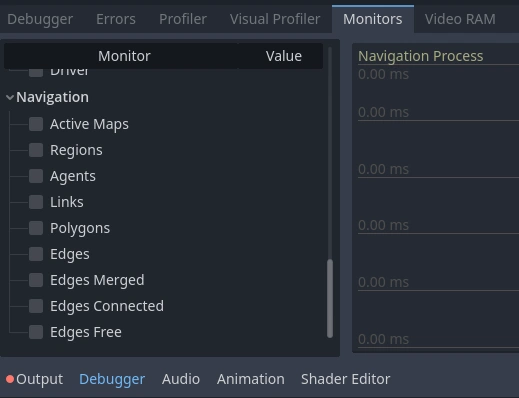Screen dimensions: 519x398
Task: Select the Polygons row label
Action: click(x=80, y=228)
